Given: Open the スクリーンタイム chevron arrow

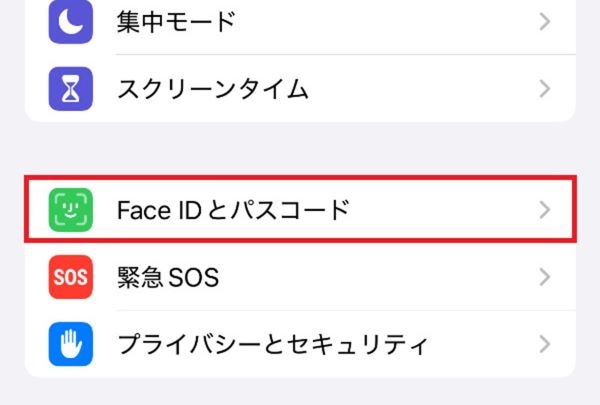Looking at the screenshot, I should pos(545,88).
